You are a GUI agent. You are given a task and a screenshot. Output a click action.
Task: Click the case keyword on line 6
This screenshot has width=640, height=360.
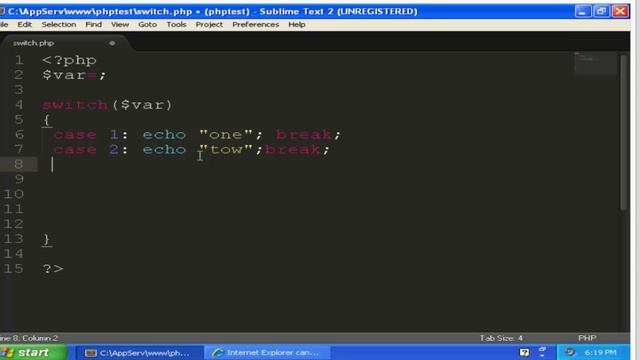point(75,135)
